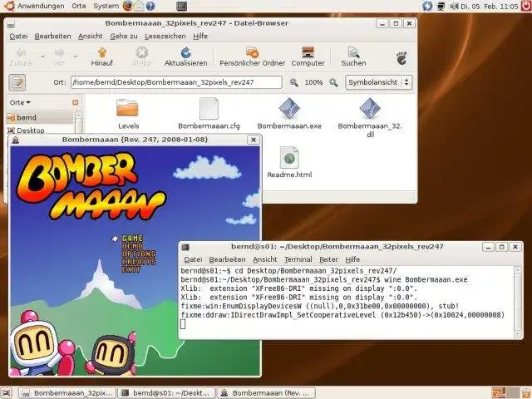The width and height of the screenshot is (532, 399).
Task: Toggle text location entry edit icon
Action: click(x=17, y=82)
